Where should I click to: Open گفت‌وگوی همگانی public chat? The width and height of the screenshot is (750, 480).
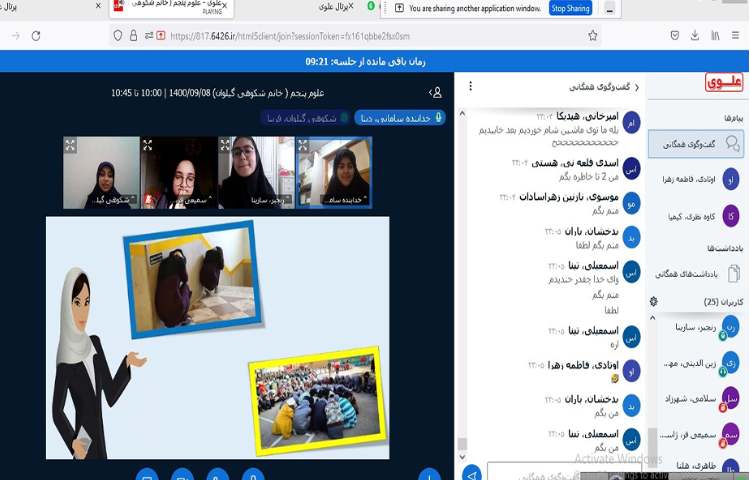(696, 144)
